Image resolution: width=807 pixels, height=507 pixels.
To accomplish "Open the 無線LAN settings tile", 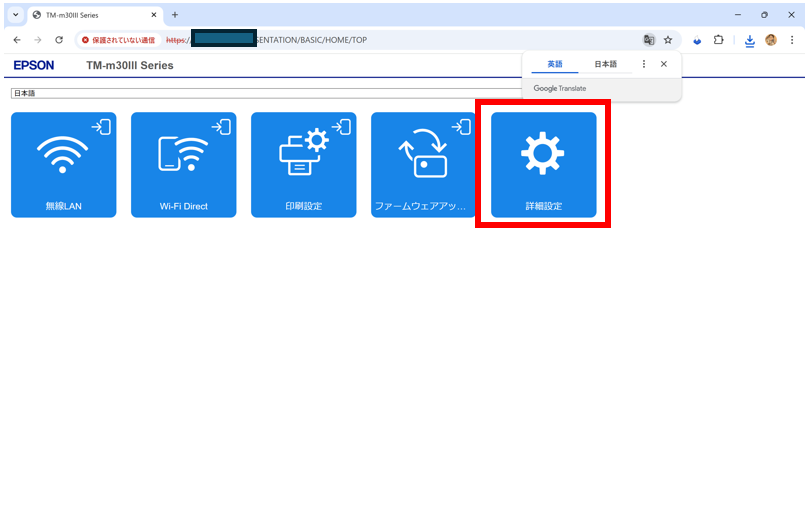I will (63, 165).
